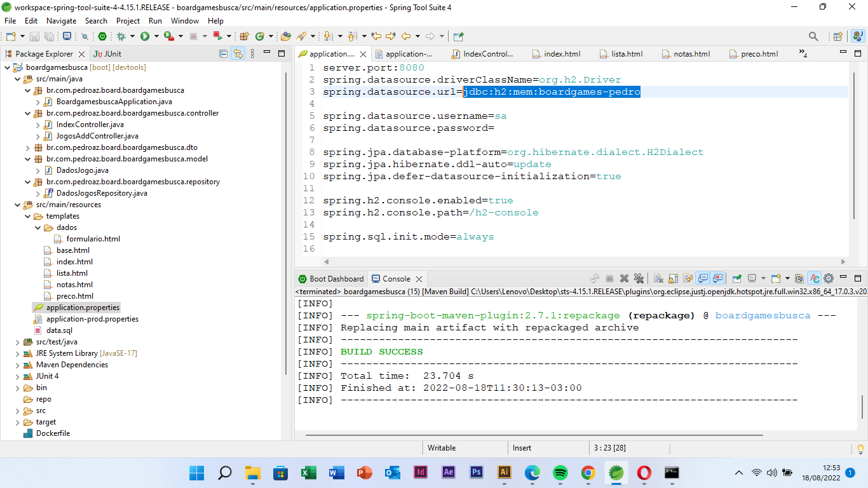Switch to the lista.html editor tab
This screenshot has width=868, height=488.
coord(620,54)
